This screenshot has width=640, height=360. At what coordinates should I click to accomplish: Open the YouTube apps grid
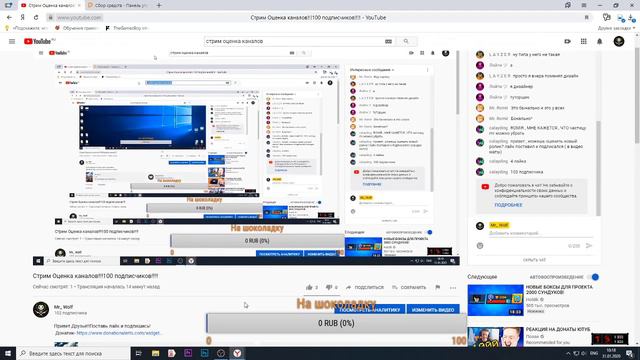[x=584, y=41]
